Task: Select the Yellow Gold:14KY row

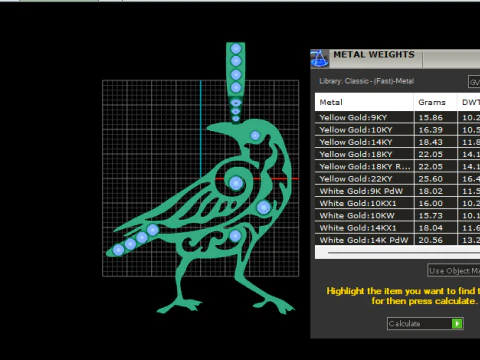Action: pyautogui.click(x=397, y=142)
